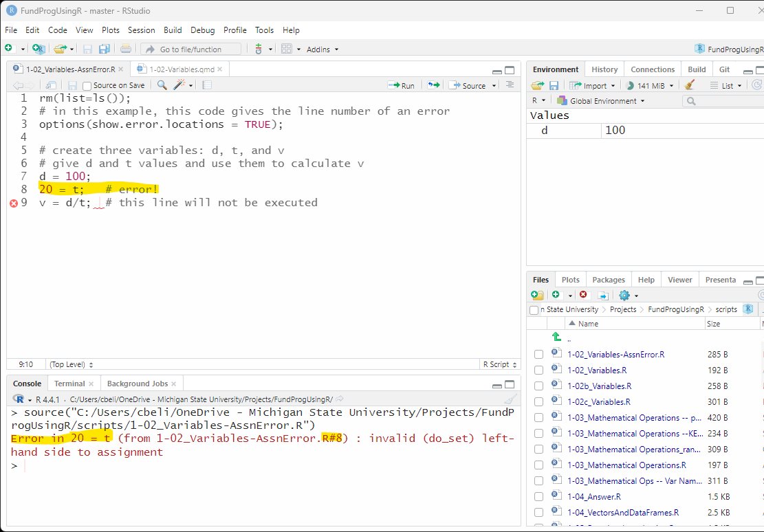Image resolution: width=764 pixels, height=532 pixels.
Task: Click the Delete files red X icon
Action: (x=583, y=295)
